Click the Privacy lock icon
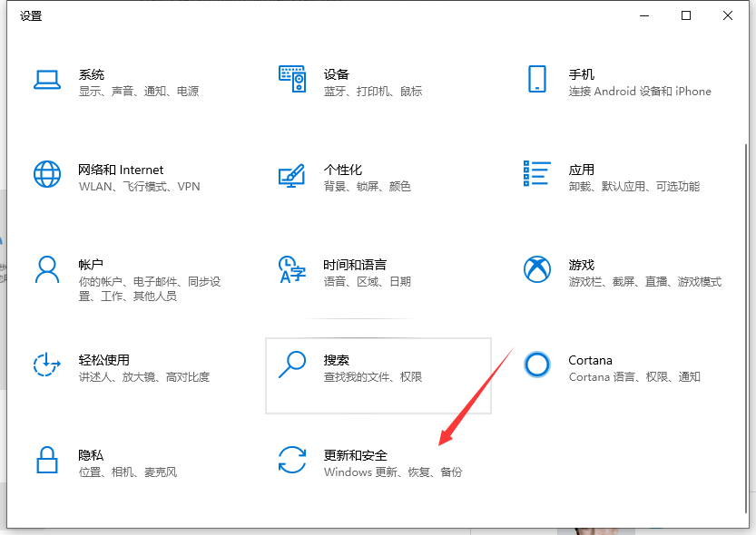This screenshot has width=756, height=535. tap(46, 460)
